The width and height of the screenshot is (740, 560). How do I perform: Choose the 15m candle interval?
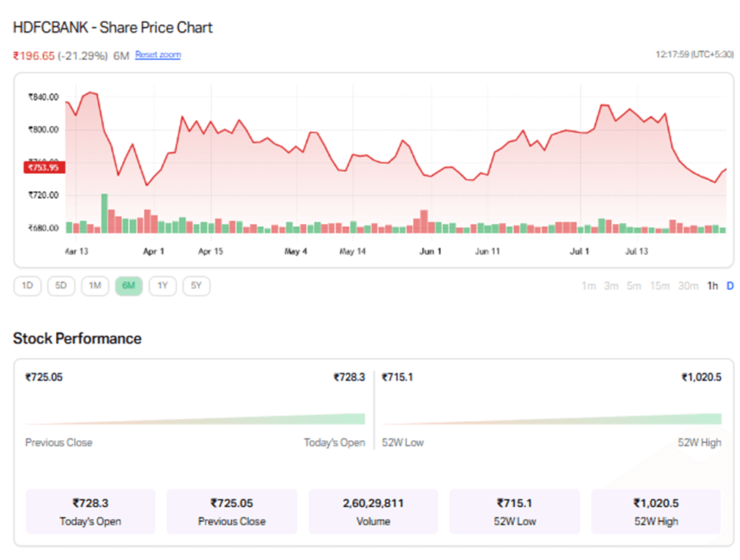pos(660,286)
